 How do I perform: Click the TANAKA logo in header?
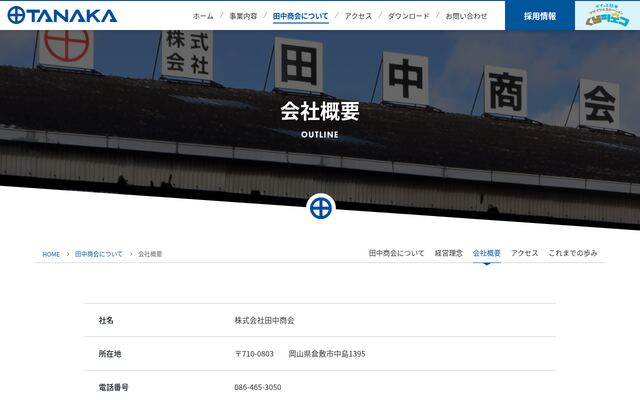click(62, 16)
